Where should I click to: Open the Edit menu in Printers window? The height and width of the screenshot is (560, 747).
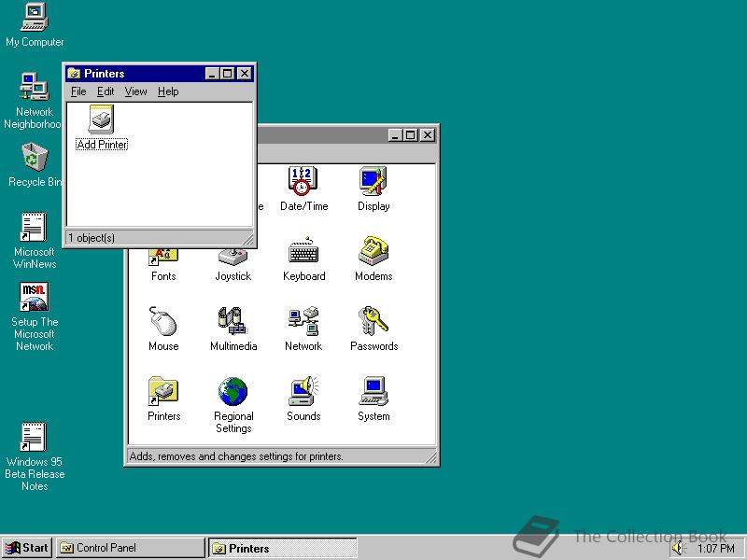point(106,91)
